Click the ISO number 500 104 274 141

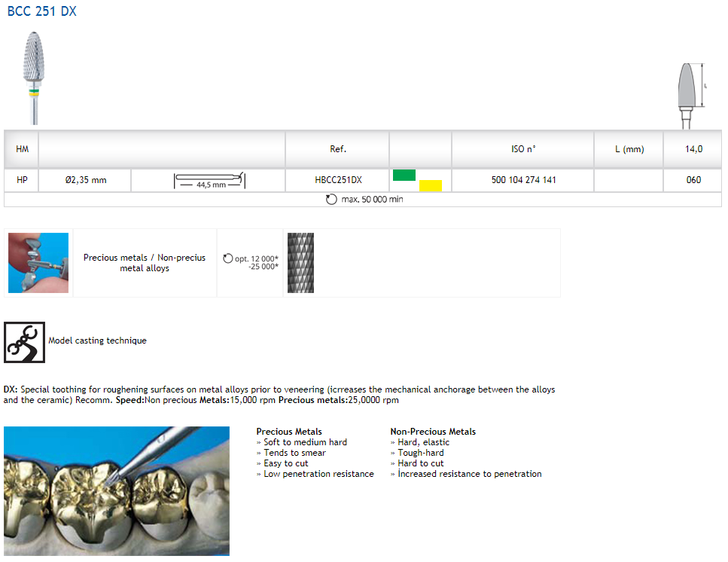pos(523,181)
